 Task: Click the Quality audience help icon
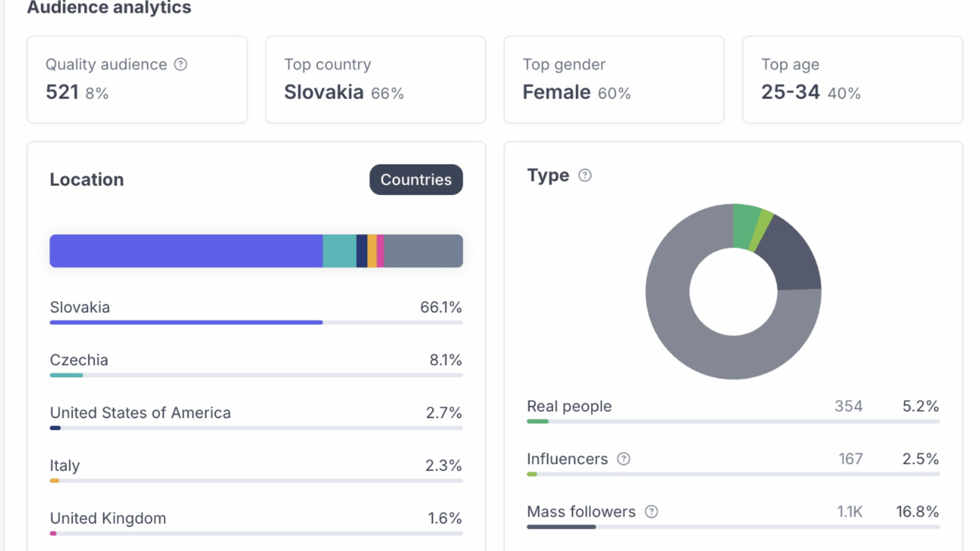(181, 64)
